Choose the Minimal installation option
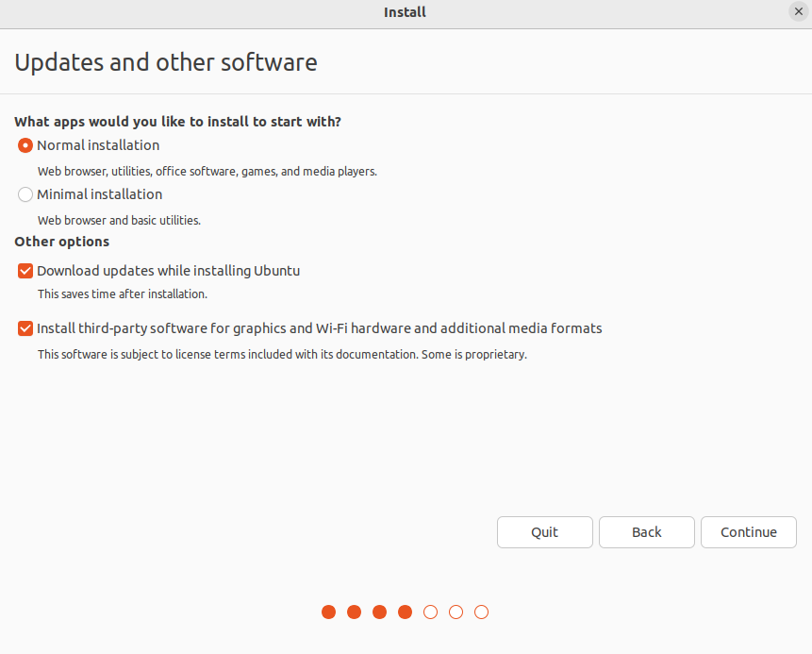 point(25,194)
